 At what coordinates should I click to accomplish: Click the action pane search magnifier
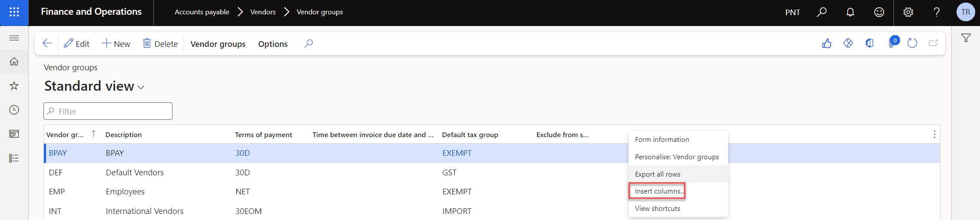(x=308, y=43)
